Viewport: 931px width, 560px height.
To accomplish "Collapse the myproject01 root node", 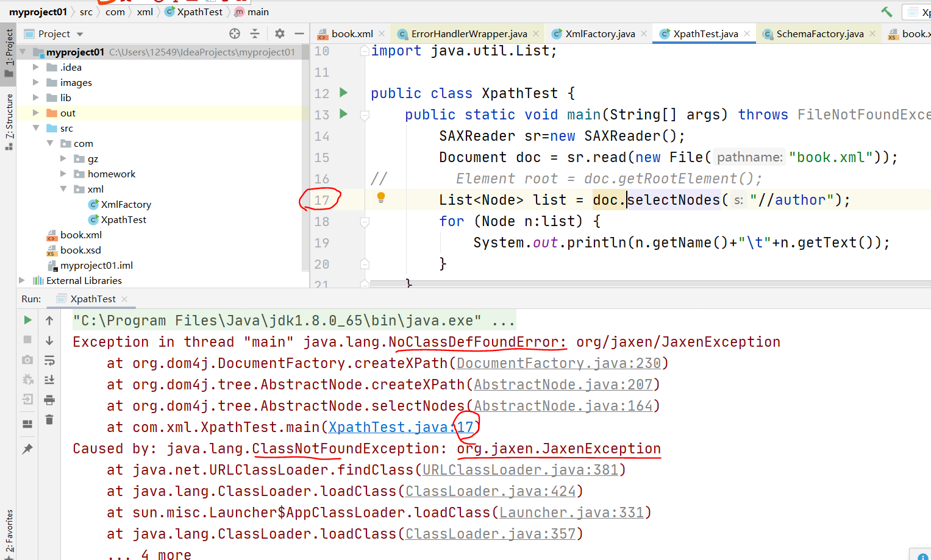I will click(23, 52).
